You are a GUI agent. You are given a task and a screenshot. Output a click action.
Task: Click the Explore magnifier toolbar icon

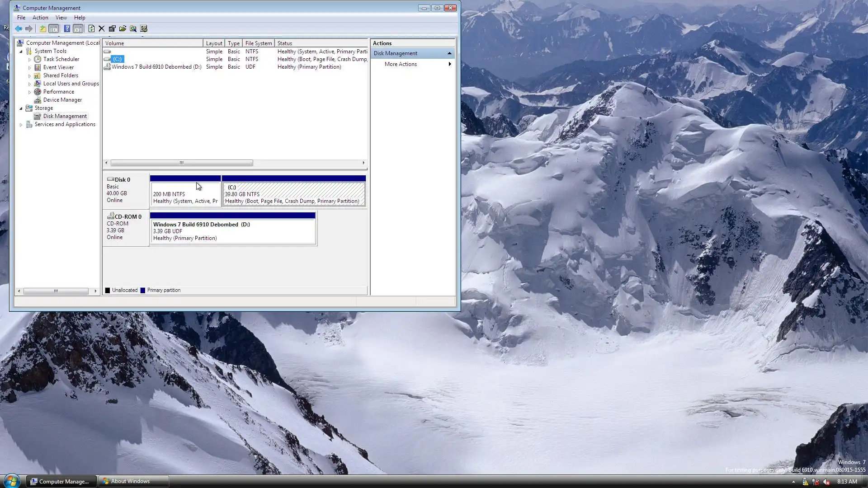coord(133,28)
